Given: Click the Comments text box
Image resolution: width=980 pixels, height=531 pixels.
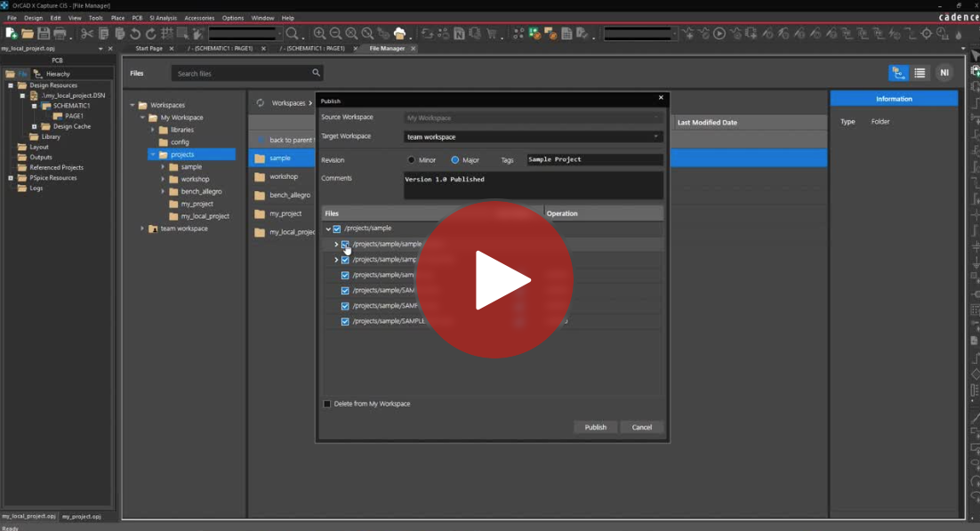Looking at the screenshot, I should pyautogui.click(x=533, y=186).
